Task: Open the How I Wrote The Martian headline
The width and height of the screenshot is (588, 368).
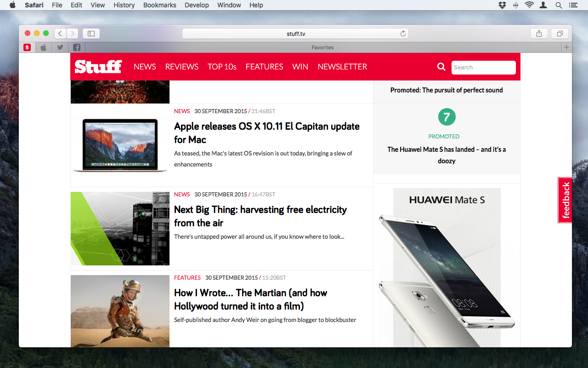Action: tap(250, 299)
